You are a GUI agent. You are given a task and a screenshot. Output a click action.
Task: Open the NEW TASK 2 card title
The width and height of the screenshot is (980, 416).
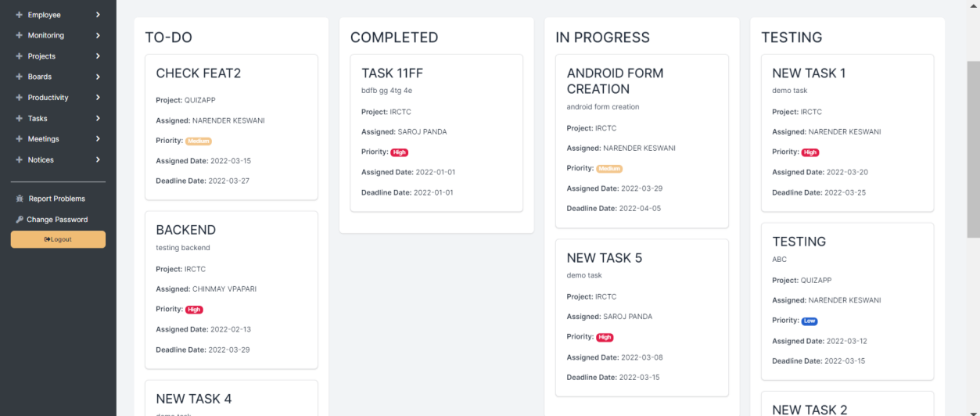[x=809, y=410]
